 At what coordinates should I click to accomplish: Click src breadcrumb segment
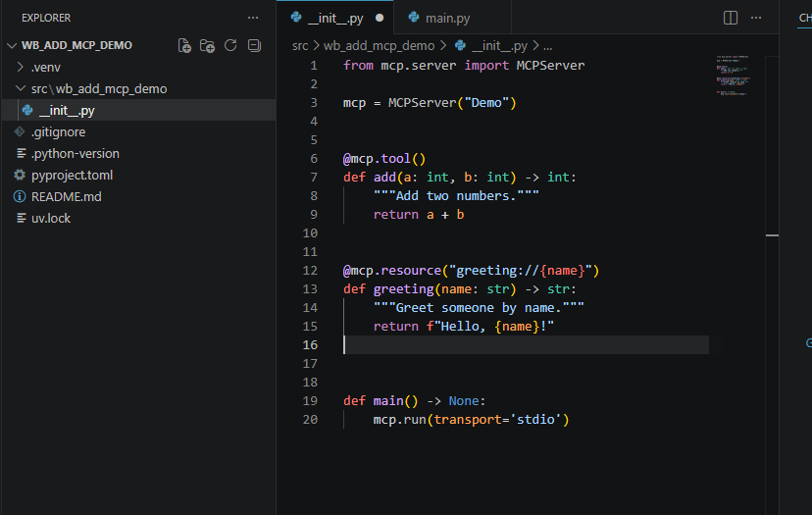[x=300, y=45]
